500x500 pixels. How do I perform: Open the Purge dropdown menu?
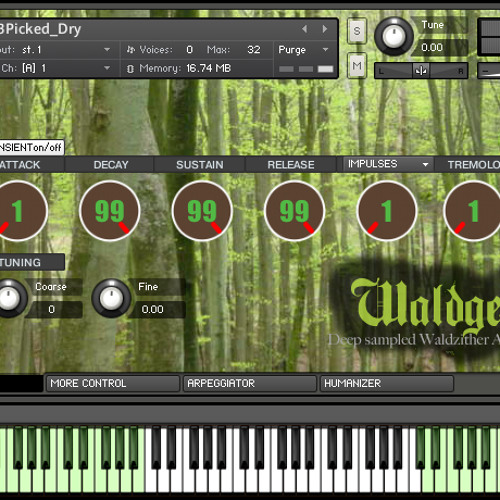303,50
